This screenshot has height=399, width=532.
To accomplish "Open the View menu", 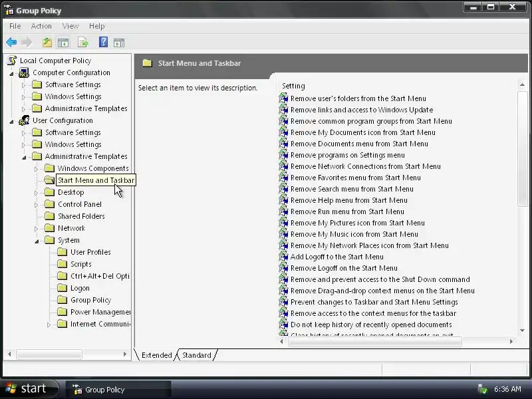I will click(70, 26).
